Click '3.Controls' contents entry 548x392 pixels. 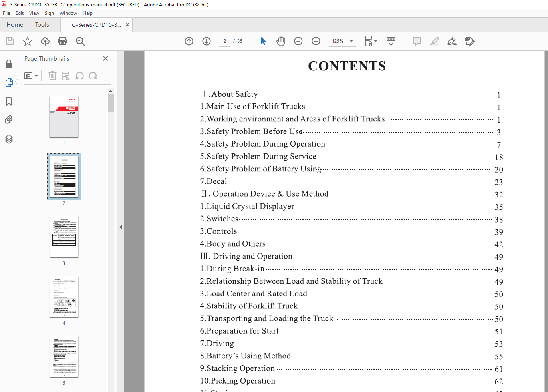(x=218, y=231)
